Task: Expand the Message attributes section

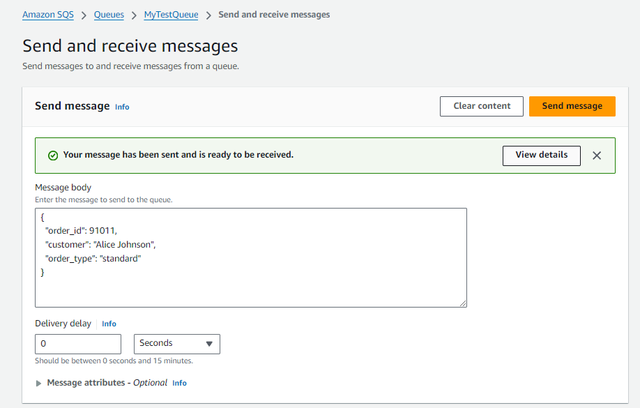Action: (39, 383)
